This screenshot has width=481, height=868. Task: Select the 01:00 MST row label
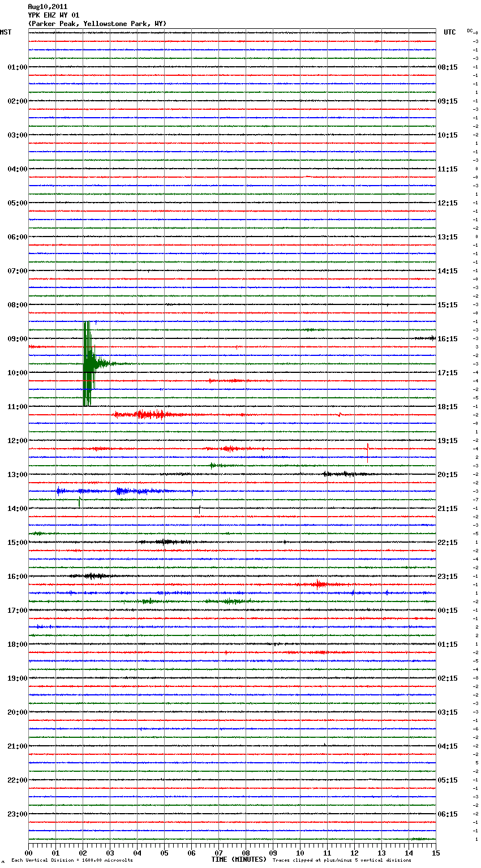pyautogui.click(x=18, y=67)
